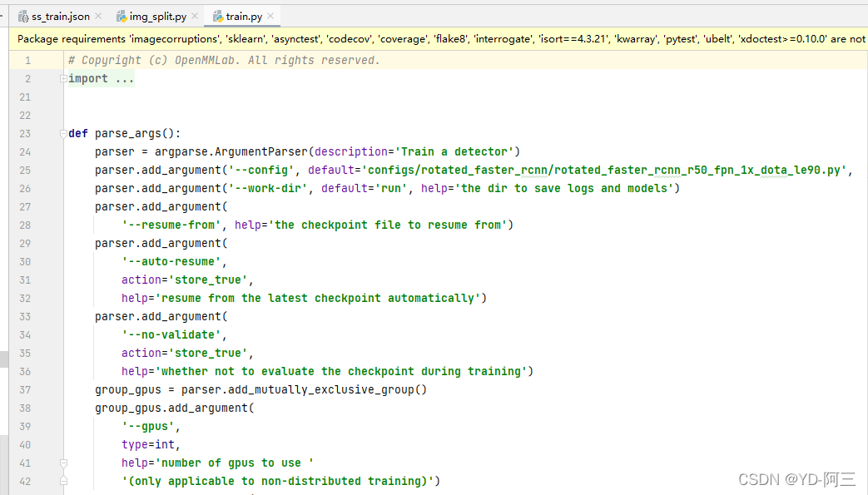Click line number 37 in the gutter
Image resolution: width=868 pixels, height=495 pixels.
point(25,389)
